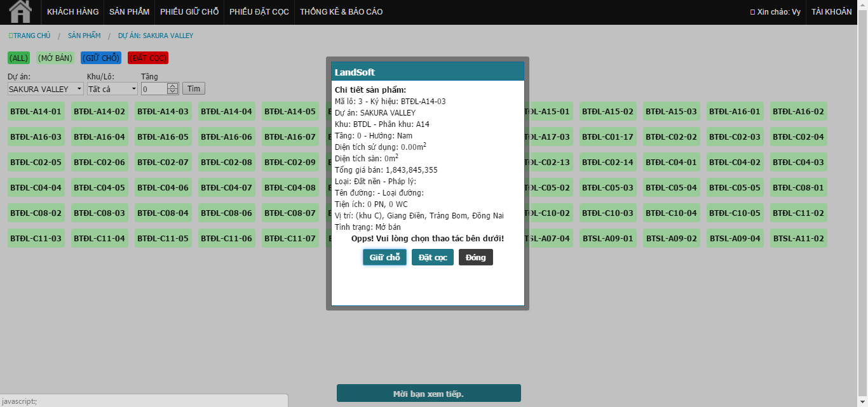The width and height of the screenshot is (868, 407).
Task: Open product tile BTĐL-A16-03
Action: 36,137
